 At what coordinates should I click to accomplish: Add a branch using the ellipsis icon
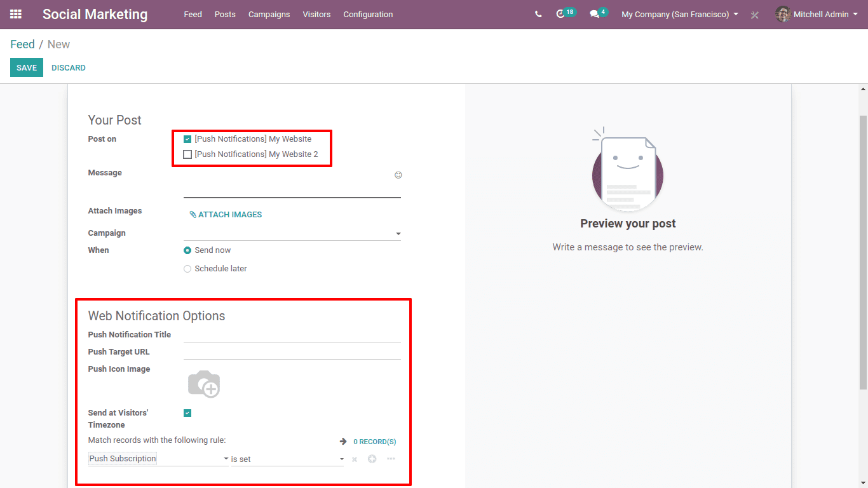point(391,459)
